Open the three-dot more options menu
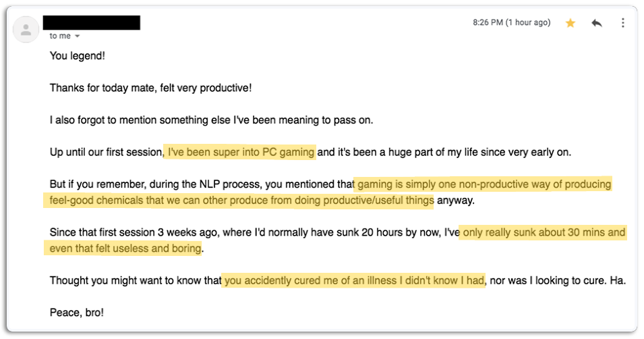 (622, 23)
